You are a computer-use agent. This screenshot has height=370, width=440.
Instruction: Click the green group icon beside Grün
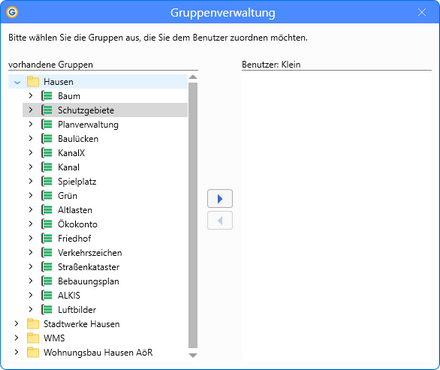[x=47, y=196]
